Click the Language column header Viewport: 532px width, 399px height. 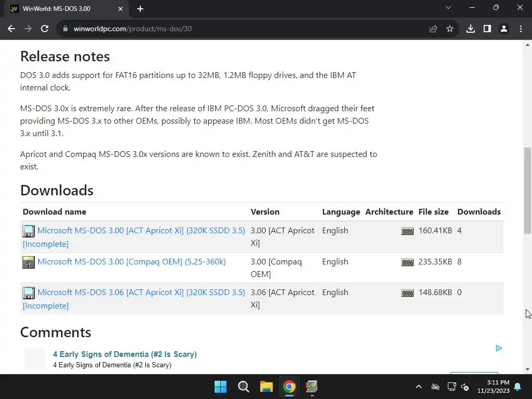point(341,212)
